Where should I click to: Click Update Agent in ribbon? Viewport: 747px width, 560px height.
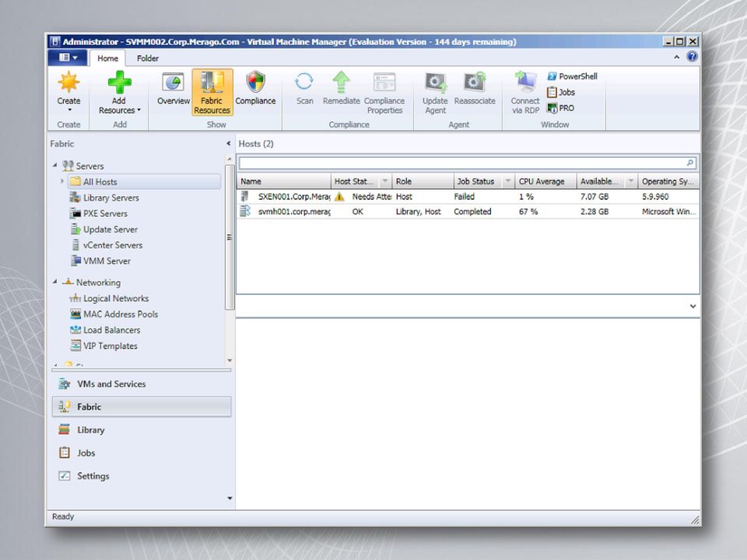tap(436, 93)
